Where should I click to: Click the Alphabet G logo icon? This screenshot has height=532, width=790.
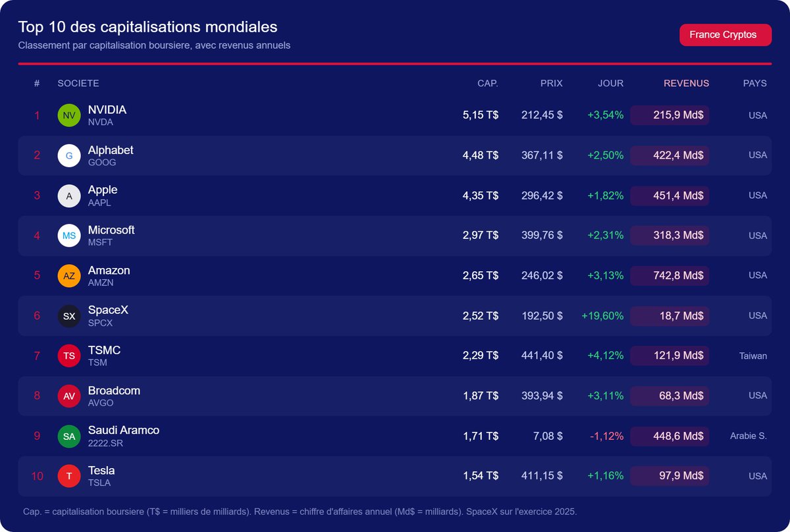pyautogui.click(x=69, y=155)
